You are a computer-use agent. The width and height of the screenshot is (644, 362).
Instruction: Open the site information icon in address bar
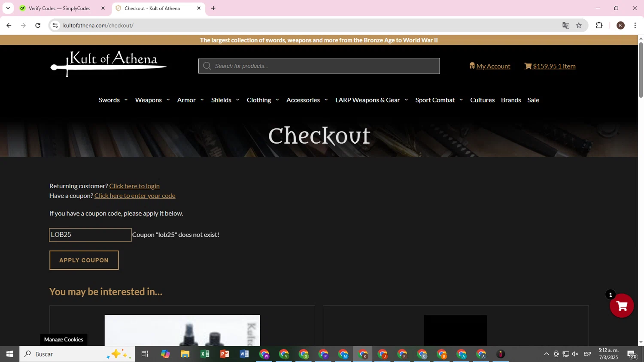click(55, 25)
